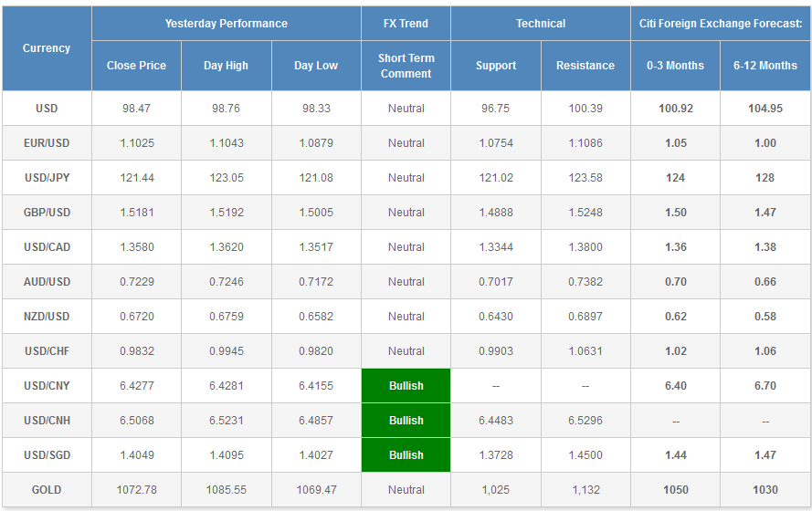Click the Bullish cell for USD/SGD

click(x=406, y=455)
